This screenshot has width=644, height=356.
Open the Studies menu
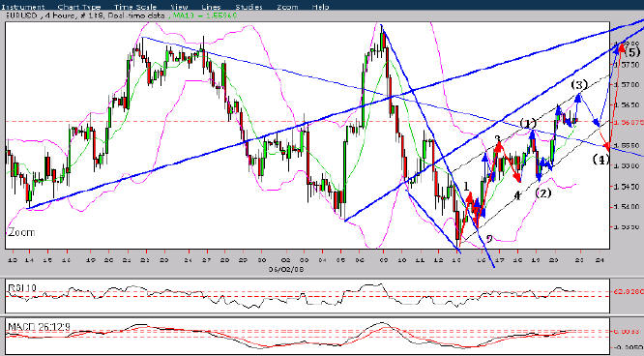pos(249,7)
